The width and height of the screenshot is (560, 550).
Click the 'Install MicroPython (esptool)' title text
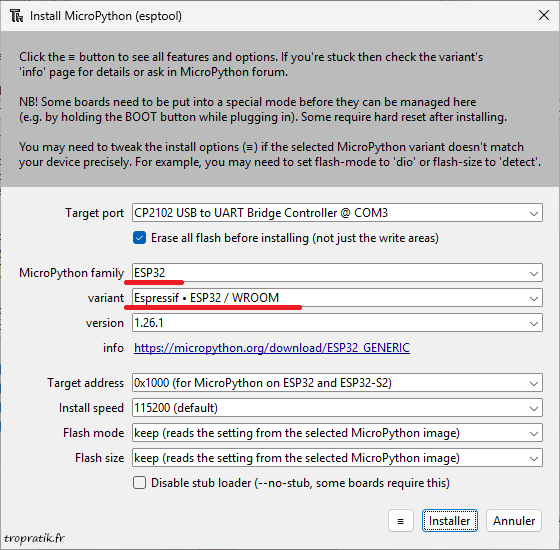[x=106, y=16]
